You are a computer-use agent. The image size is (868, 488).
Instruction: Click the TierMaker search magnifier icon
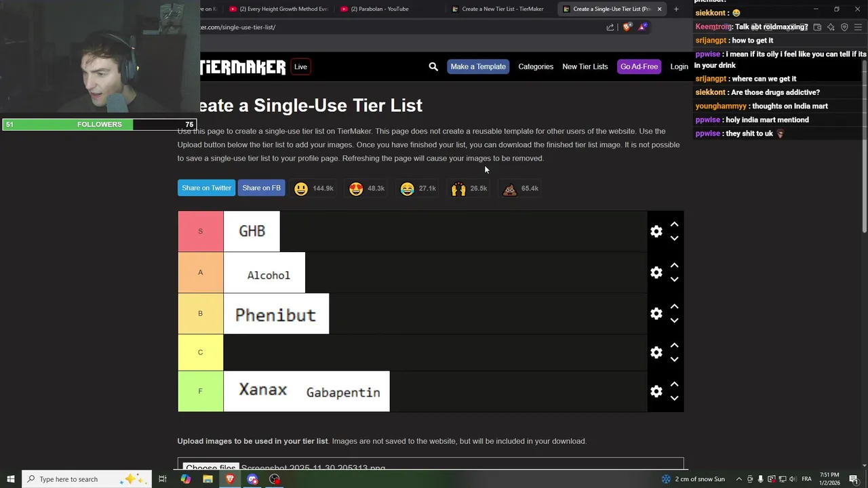pos(433,66)
